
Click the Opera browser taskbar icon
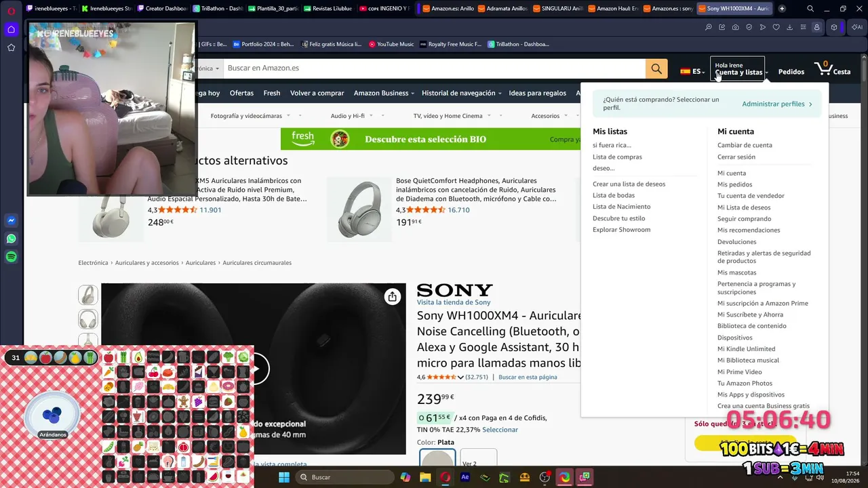[445, 477]
